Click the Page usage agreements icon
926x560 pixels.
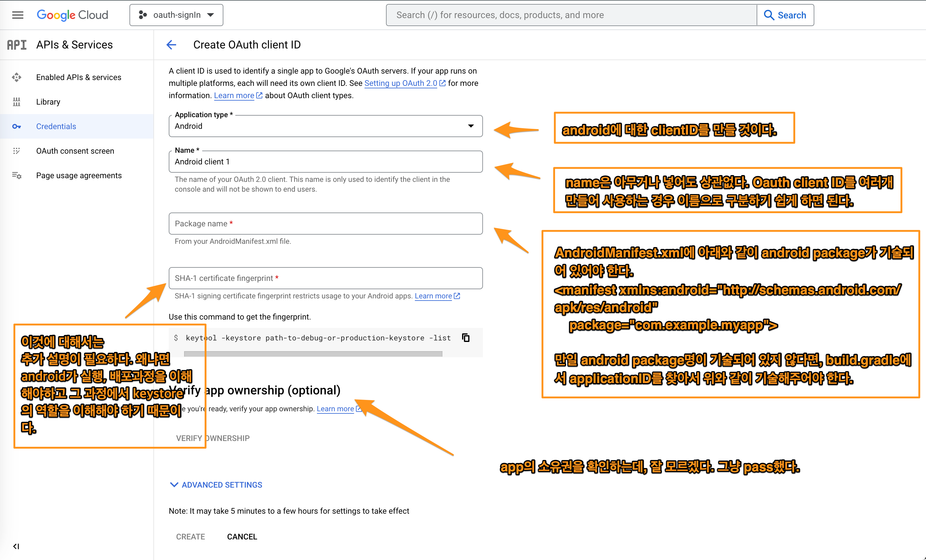[17, 175]
